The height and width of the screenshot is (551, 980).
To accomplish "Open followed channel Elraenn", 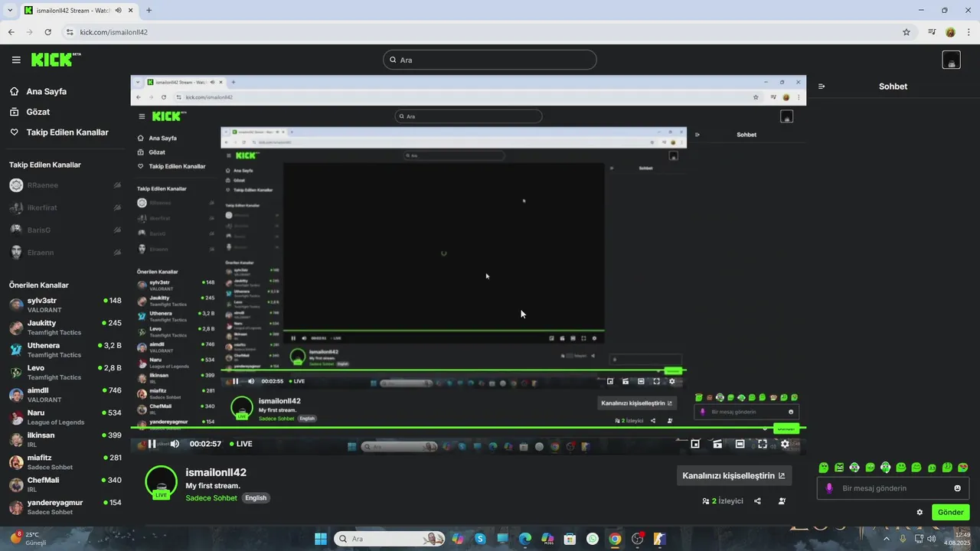I will tap(65, 253).
